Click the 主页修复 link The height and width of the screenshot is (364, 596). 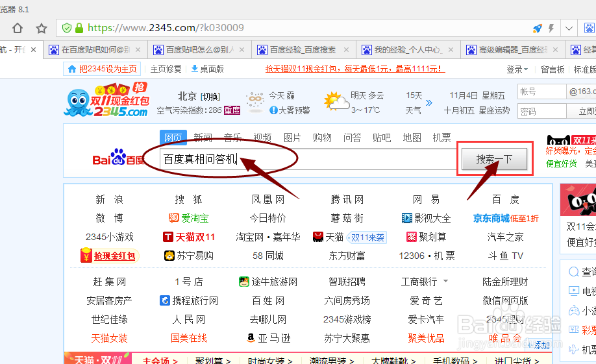tap(166, 69)
